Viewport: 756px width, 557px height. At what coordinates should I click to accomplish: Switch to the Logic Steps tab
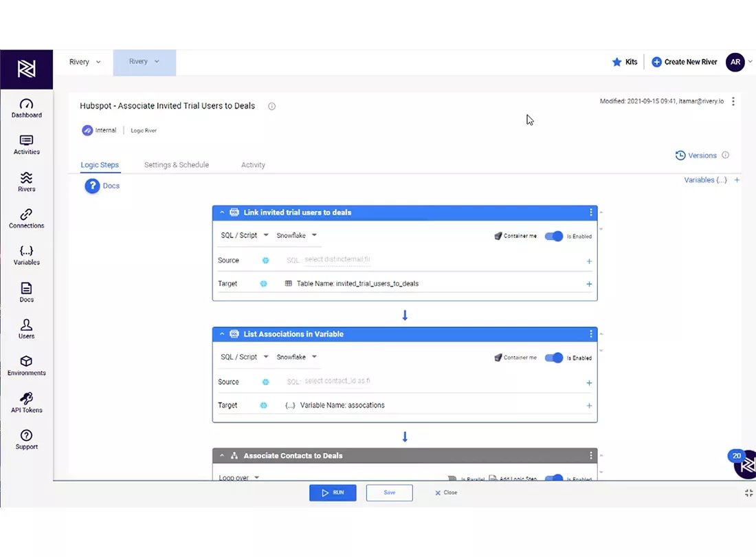pyautogui.click(x=100, y=165)
